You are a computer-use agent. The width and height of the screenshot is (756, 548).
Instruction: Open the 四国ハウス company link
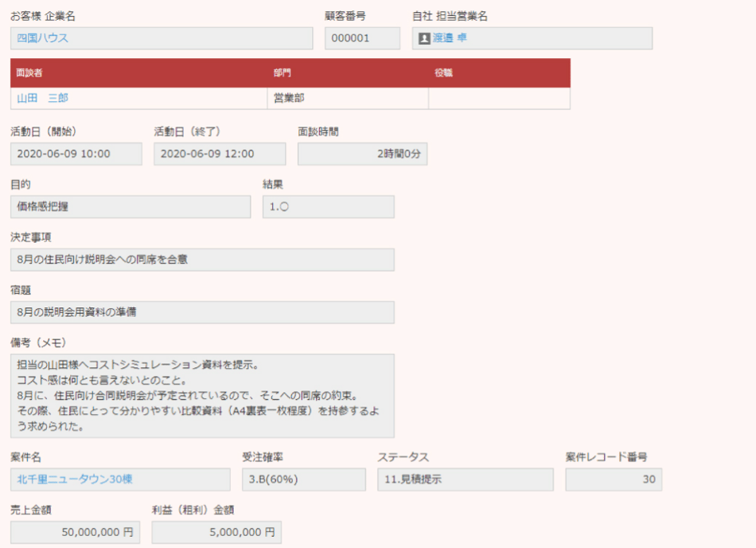[x=43, y=38]
